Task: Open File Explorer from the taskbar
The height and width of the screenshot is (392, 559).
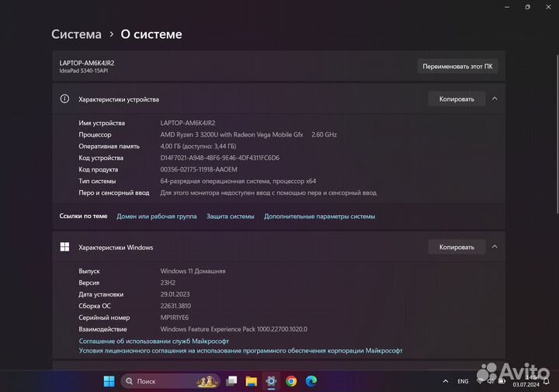Action: click(251, 381)
